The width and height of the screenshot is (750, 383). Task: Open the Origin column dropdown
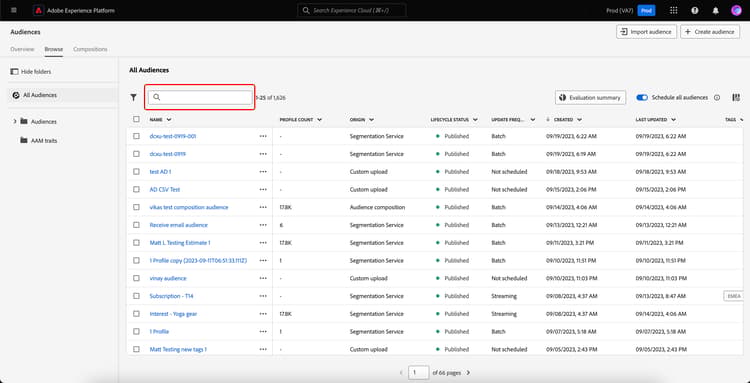371,120
